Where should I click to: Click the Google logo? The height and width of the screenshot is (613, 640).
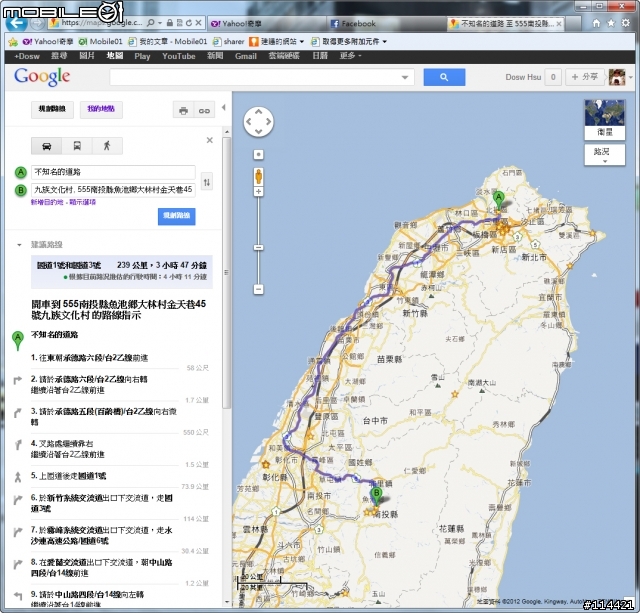(x=42, y=77)
